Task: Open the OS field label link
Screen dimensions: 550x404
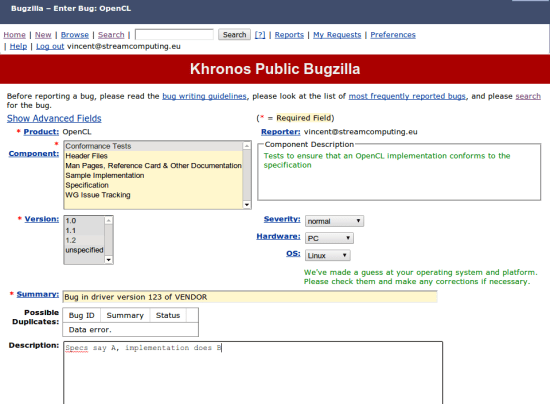Action: (x=293, y=254)
